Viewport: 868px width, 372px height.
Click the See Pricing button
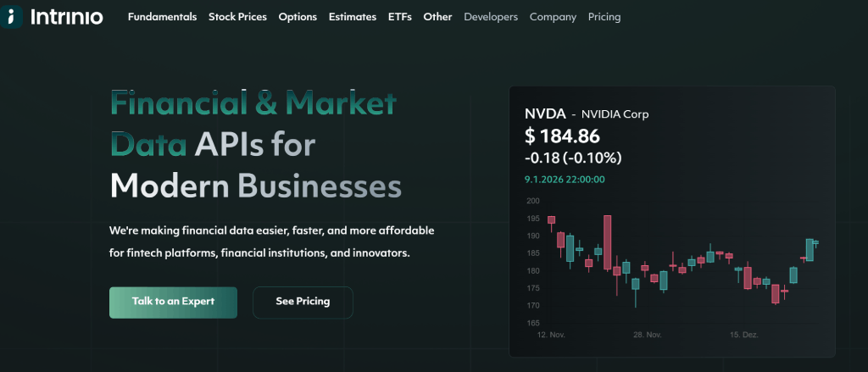pyautogui.click(x=303, y=302)
